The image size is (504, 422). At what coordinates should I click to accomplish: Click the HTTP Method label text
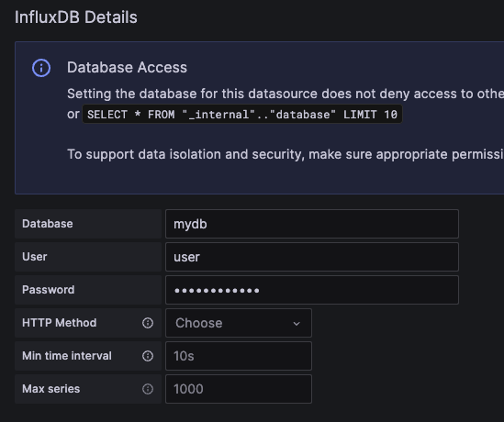point(59,323)
